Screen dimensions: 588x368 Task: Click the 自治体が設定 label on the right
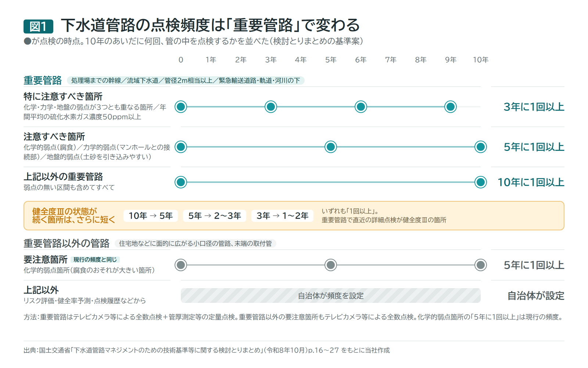(x=536, y=296)
